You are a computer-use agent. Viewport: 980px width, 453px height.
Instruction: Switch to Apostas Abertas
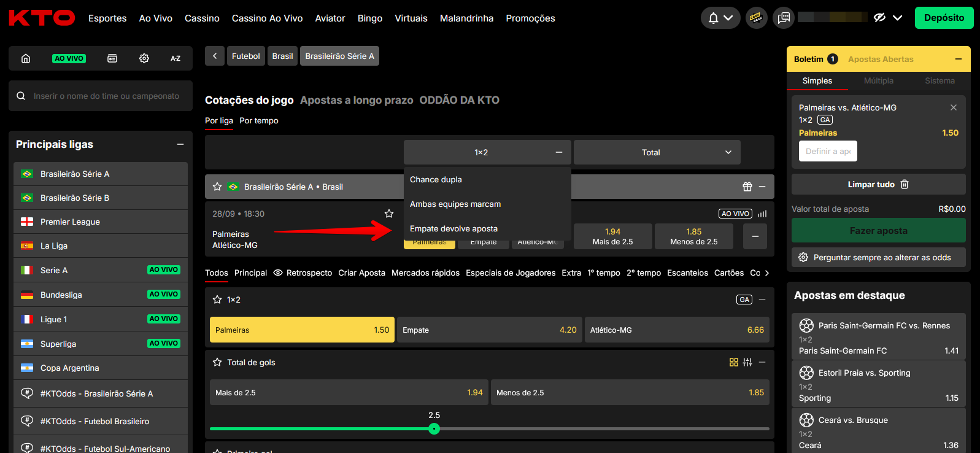pyautogui.click(x=881, y=59)
